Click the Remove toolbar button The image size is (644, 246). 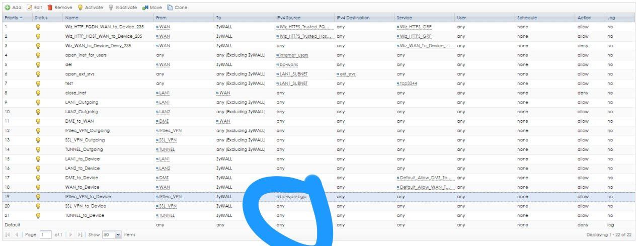pyautogui.click(x=60, y=8)
